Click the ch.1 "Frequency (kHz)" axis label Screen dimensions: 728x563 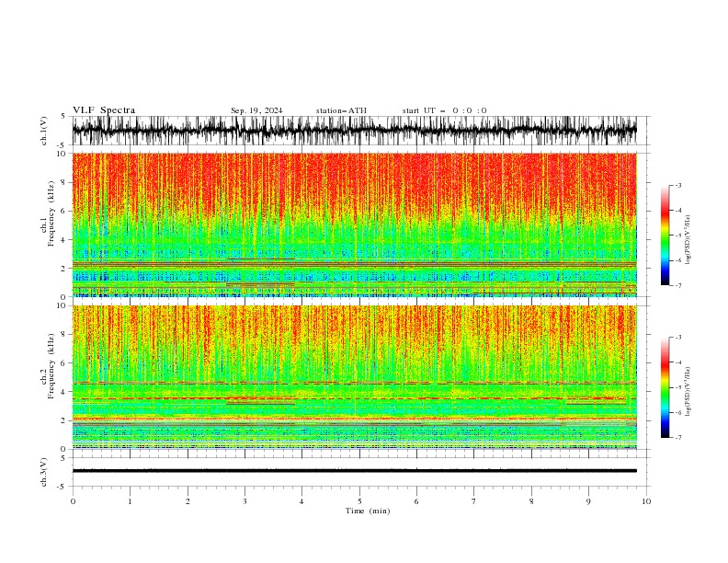tap(51, 214)
